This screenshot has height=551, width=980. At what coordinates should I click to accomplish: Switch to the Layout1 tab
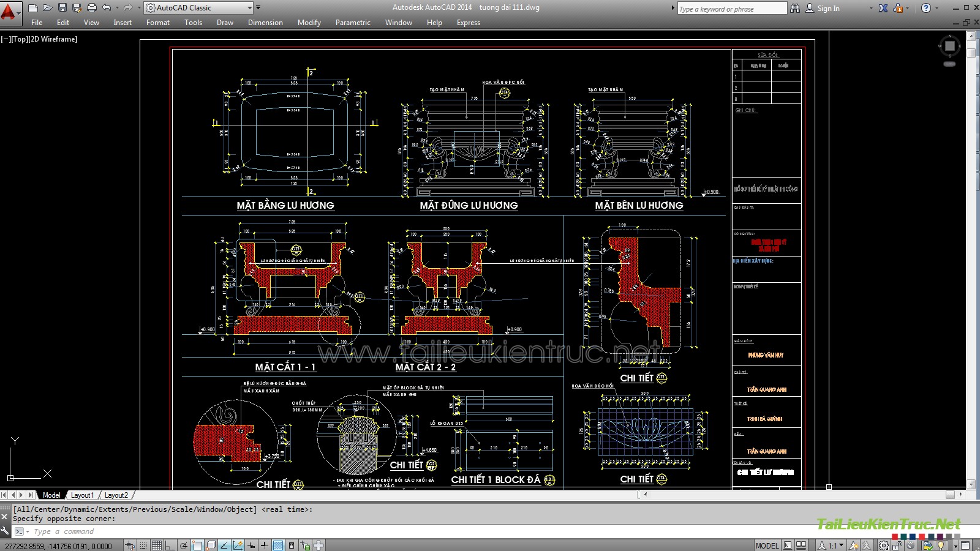[x=82, y=495]
